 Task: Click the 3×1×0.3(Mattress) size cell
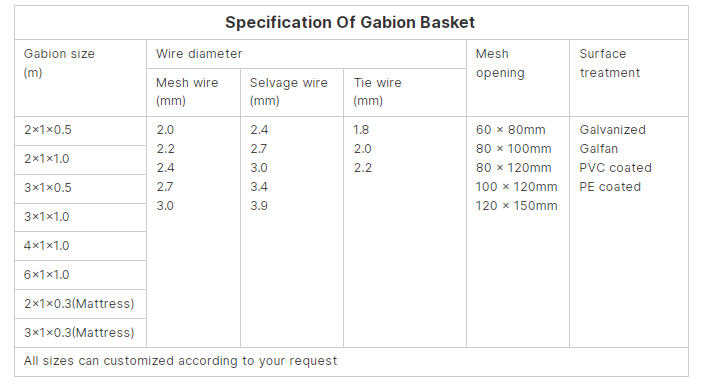[80, 333]
